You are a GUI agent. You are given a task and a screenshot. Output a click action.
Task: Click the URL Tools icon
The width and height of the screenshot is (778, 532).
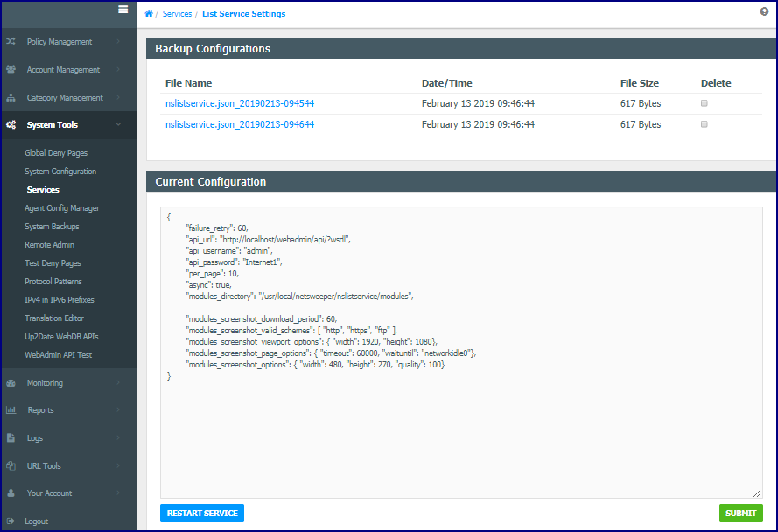click(x=11, y=465)
